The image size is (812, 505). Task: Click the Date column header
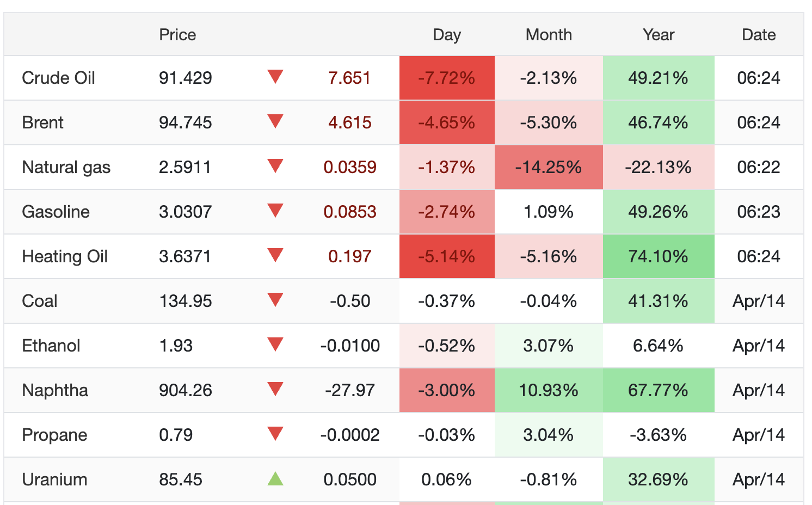(x=758, y=35)
